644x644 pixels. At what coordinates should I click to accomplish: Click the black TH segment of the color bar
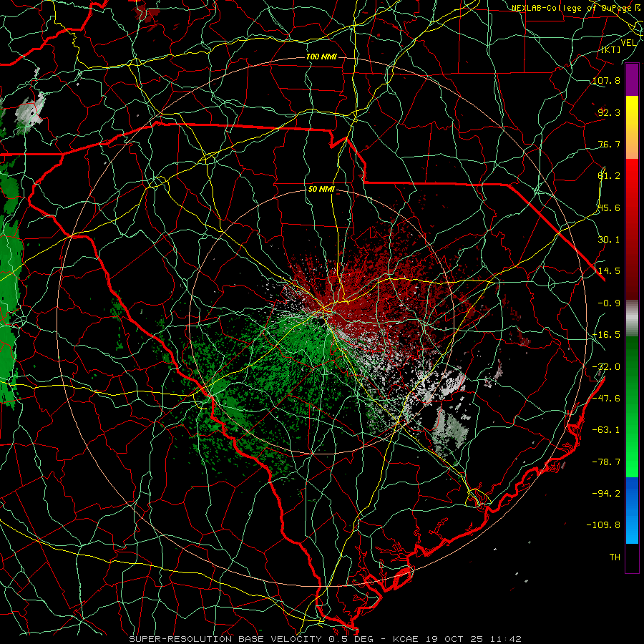[x=632, y=557]
